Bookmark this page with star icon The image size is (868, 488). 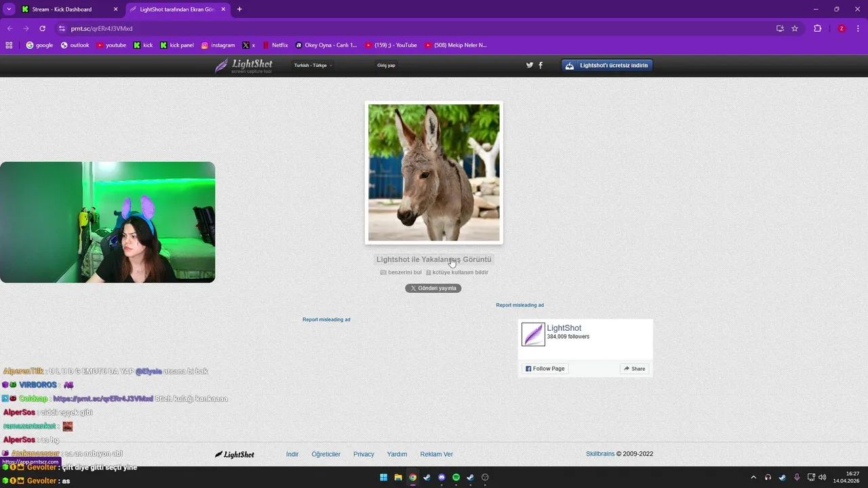(795, 28)
